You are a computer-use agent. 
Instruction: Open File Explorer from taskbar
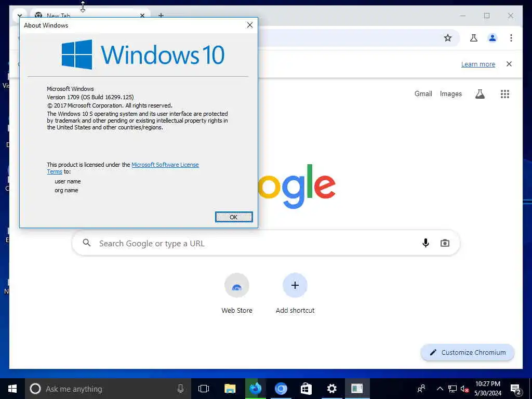(x=230, y=389)
